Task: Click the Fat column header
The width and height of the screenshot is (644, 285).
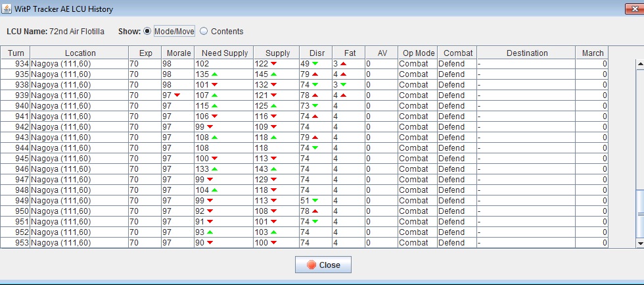Action: point(349,53)
